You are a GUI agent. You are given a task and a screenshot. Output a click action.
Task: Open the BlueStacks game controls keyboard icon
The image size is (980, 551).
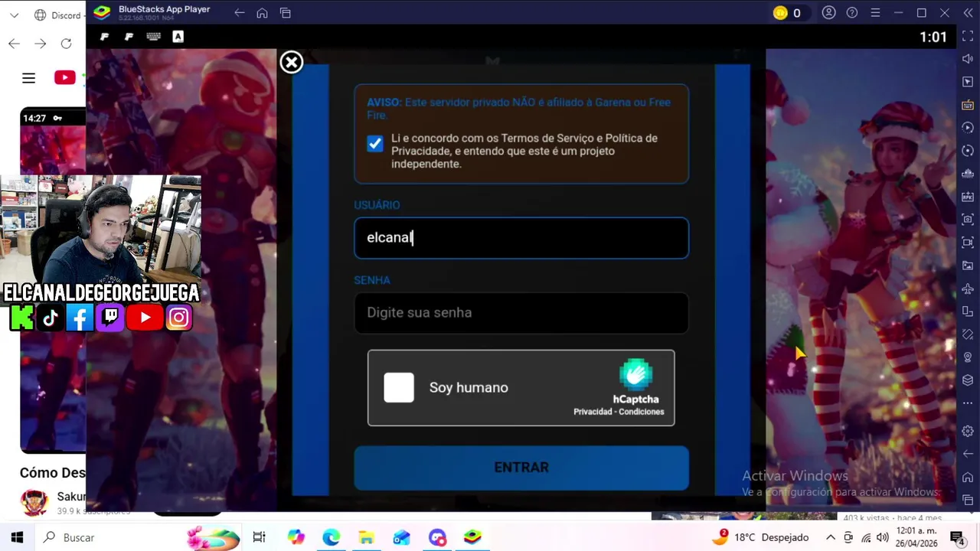(x=968, y=105)
